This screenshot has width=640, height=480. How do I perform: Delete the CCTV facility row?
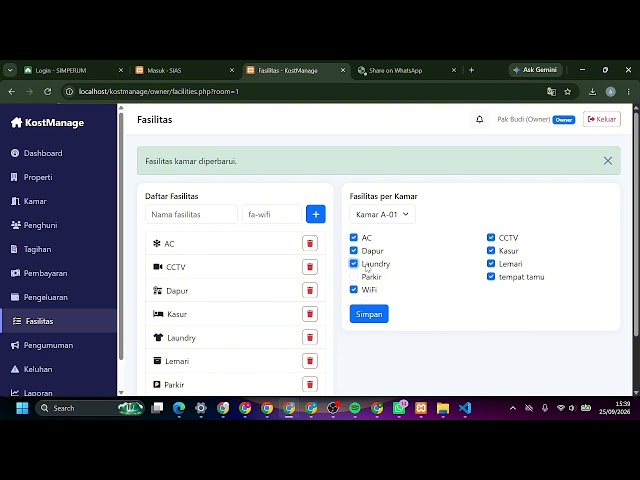click(310, 267)
